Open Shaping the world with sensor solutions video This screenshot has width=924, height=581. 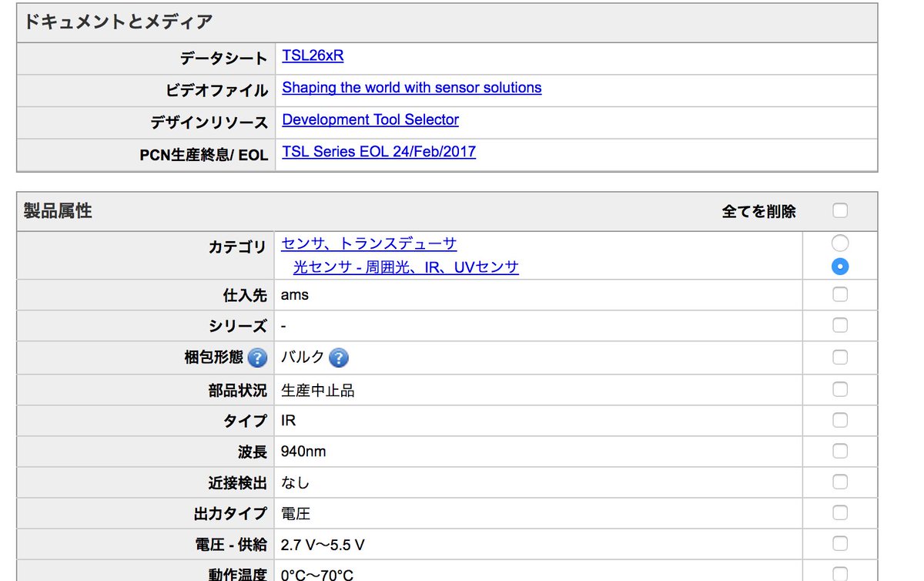click(412, 88)
